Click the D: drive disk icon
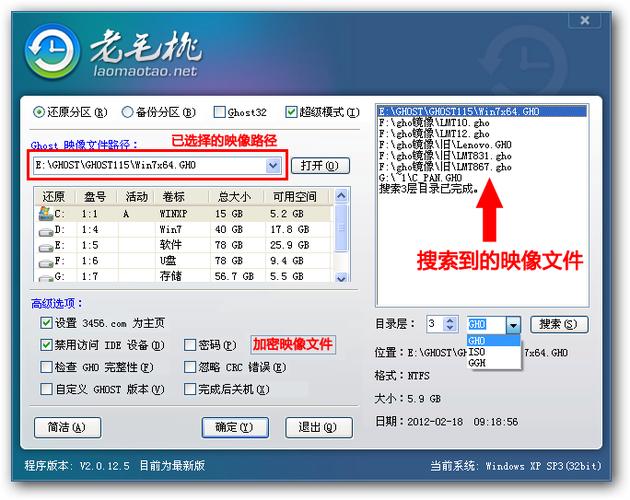Image resolution: width=630 pixels, height=500 pixels. 46,229
